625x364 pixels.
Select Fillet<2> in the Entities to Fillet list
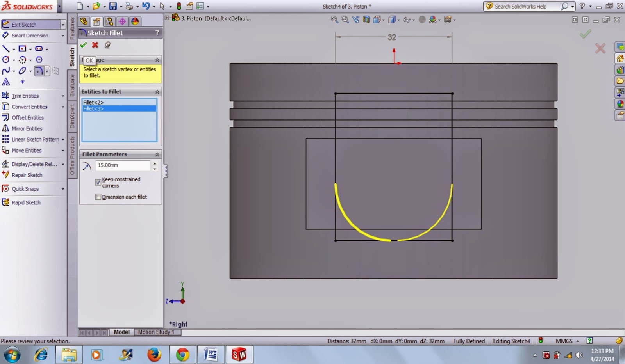click(94, 103)
